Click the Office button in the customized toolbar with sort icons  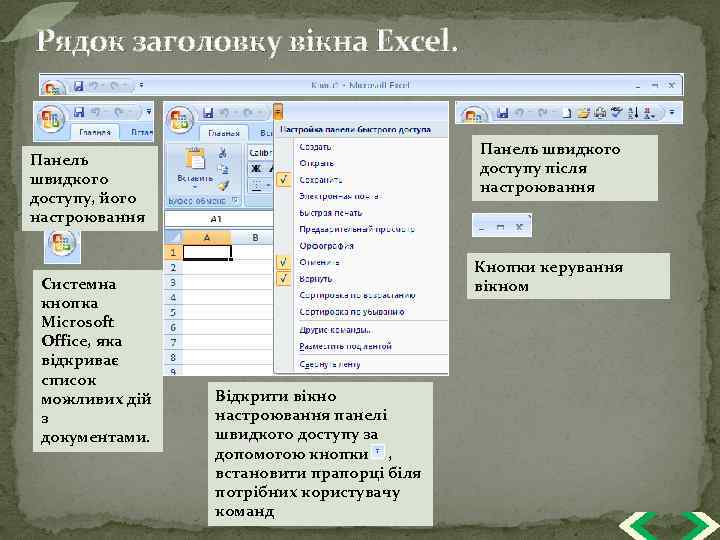[474, 115]
